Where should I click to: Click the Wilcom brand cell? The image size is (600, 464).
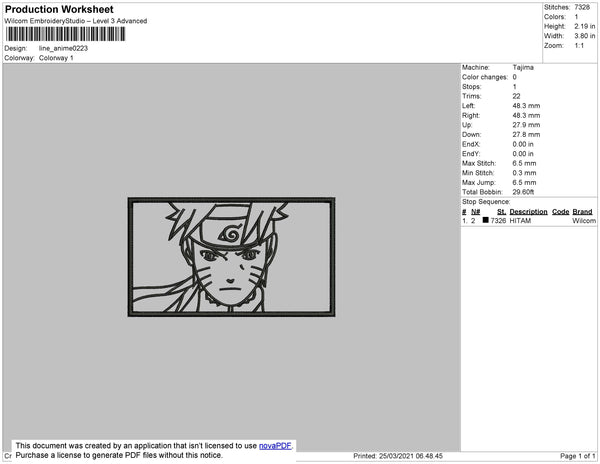pos(584,221)
